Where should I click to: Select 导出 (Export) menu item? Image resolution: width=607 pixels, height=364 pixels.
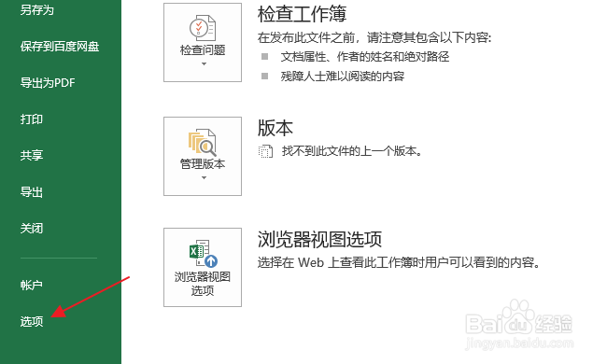pyautogui.click(x=32, y=192)
